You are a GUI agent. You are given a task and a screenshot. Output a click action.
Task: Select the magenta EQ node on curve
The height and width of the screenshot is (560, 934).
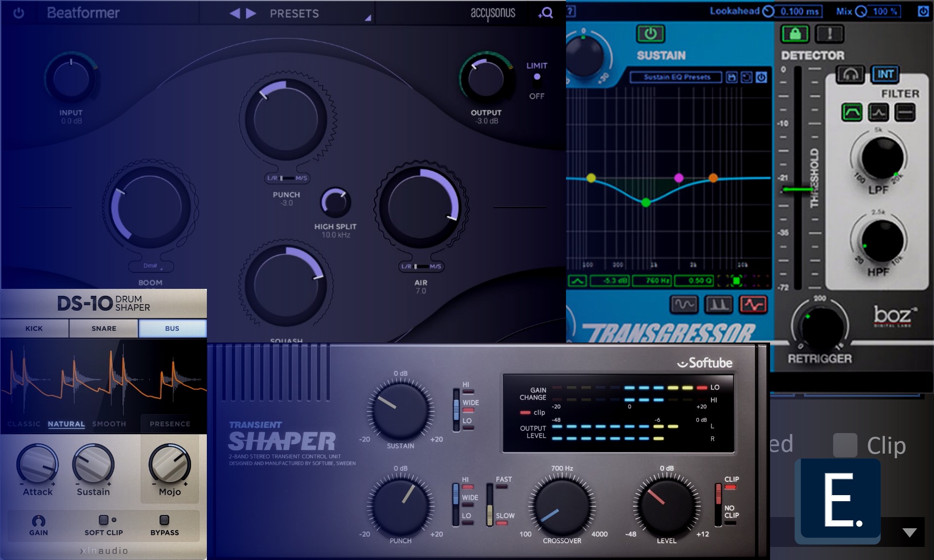(679, 178)
